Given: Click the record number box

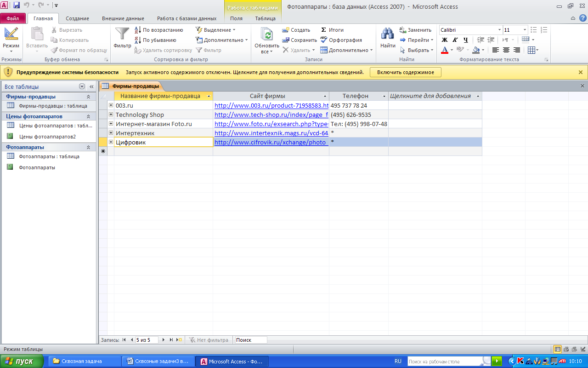Looking at the screenshot, I should (x=146, y=340).
